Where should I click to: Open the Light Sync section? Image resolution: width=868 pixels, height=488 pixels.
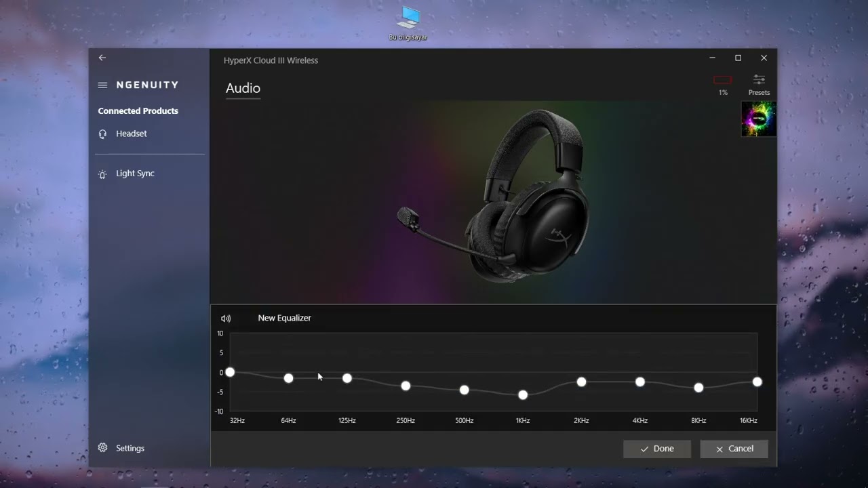126,174
